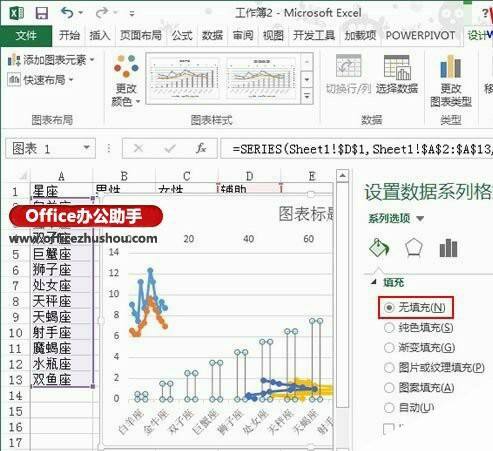The height and width of the screenshot is (451, 493).
Task: Click the worksheet vertical scrollbar up arrow
Action: pos(342,175)
